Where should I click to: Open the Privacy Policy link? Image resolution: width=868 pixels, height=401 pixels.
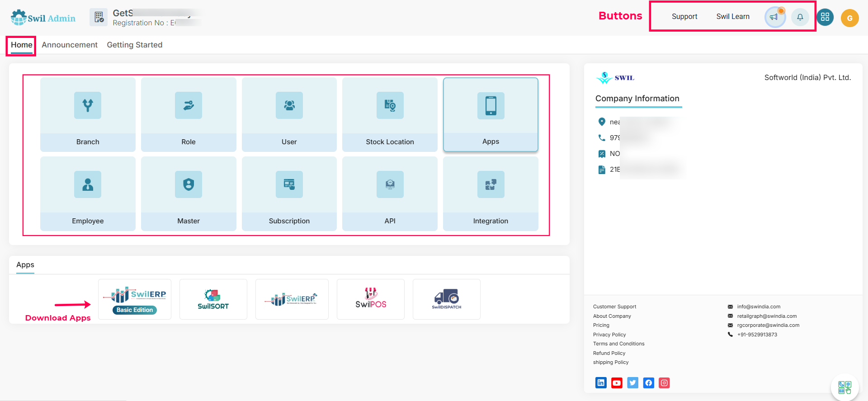(609, 335)
